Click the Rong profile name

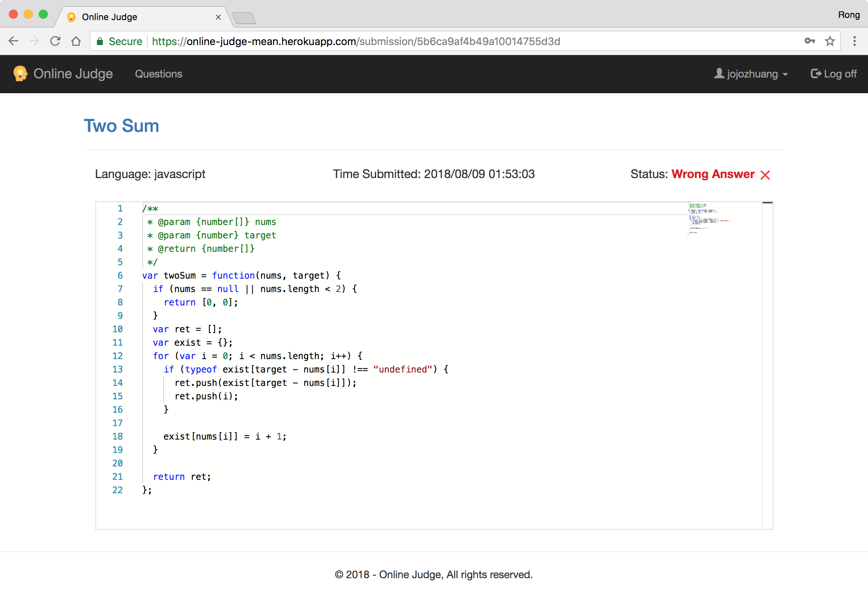(849, 15)
